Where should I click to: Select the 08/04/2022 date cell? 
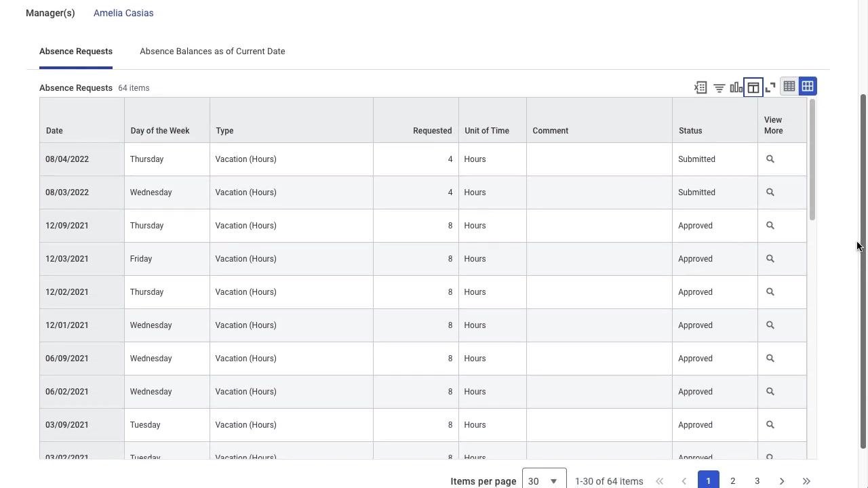[x=82, y=159]
